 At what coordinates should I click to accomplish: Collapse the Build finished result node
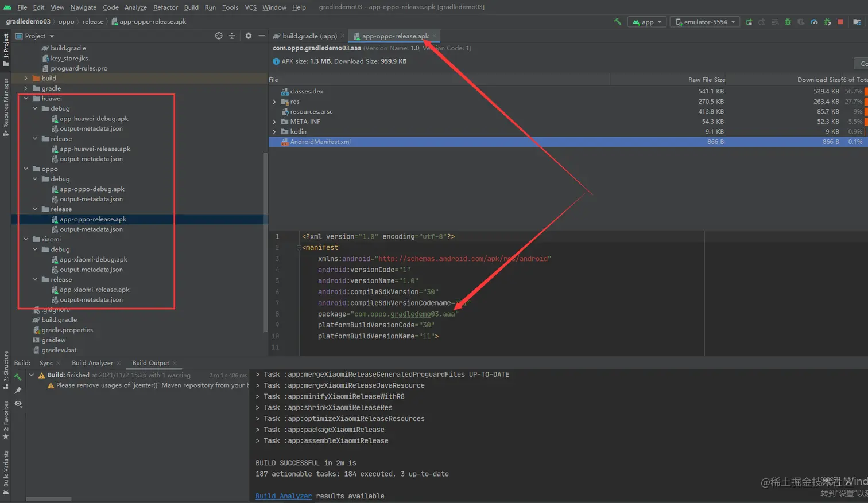pyautogui.click(x=32, y=375)
